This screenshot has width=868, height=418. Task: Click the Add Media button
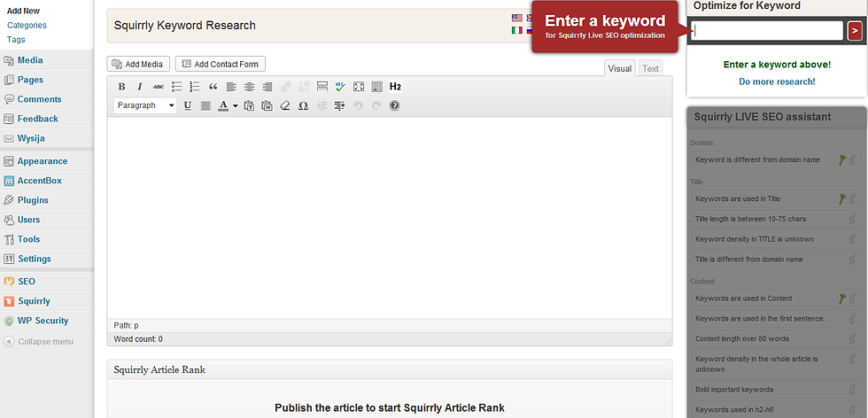pos(138,65)
